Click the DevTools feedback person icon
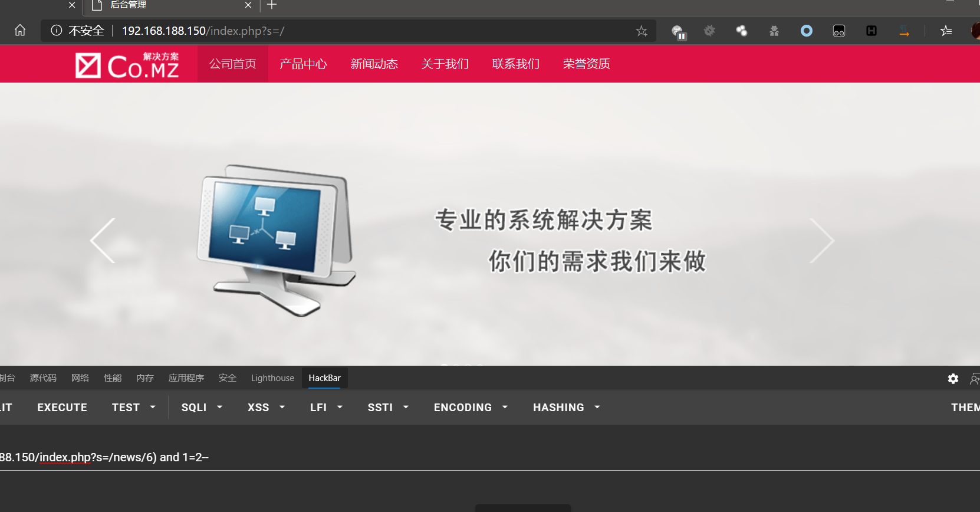980x512 pixels. pyautogui.click(x=975, y=379)
